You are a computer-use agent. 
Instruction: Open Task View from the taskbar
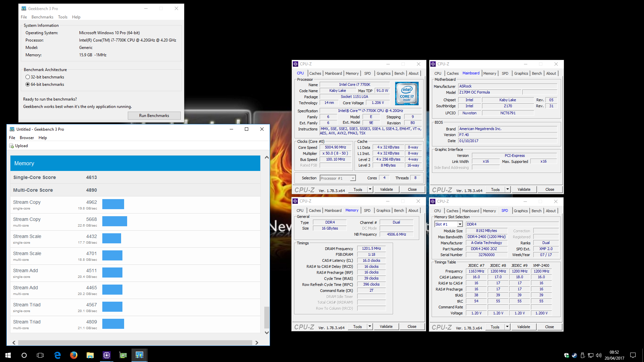(40, 355)
